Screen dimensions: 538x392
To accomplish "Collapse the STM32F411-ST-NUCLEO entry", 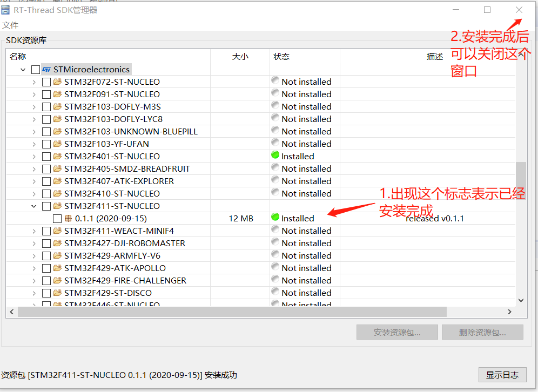I will pyautogui.click(x=33, y=206).
